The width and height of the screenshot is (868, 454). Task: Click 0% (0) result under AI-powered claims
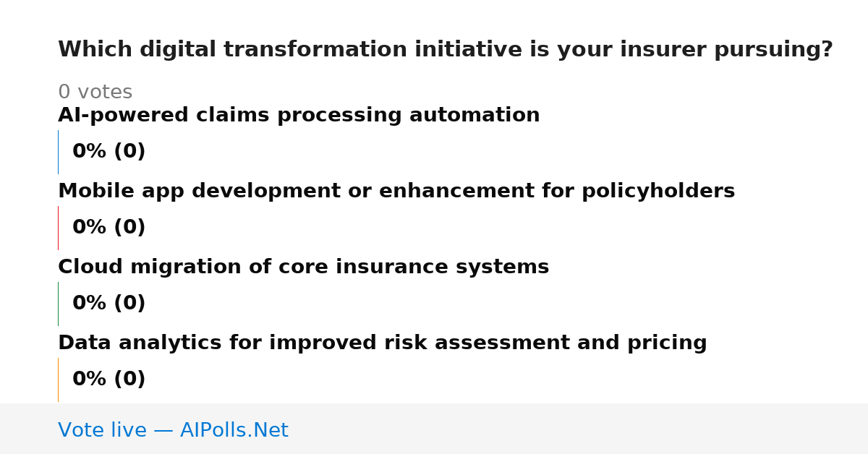[x=109, y=152]
